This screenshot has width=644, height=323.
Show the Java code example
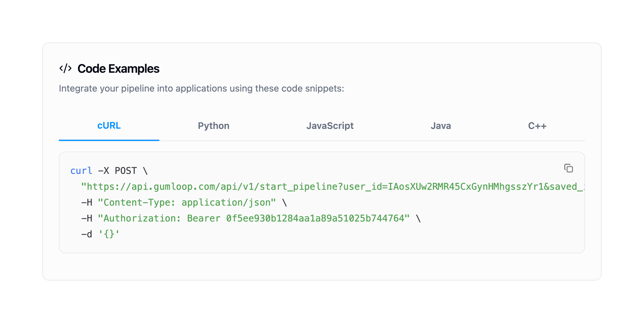[440, 126]
